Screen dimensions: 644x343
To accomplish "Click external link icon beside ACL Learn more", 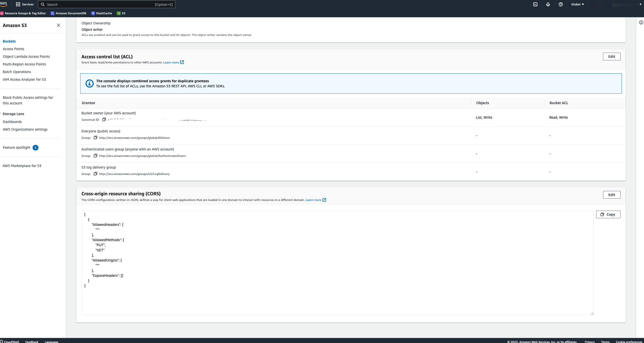I will (182, 62).
